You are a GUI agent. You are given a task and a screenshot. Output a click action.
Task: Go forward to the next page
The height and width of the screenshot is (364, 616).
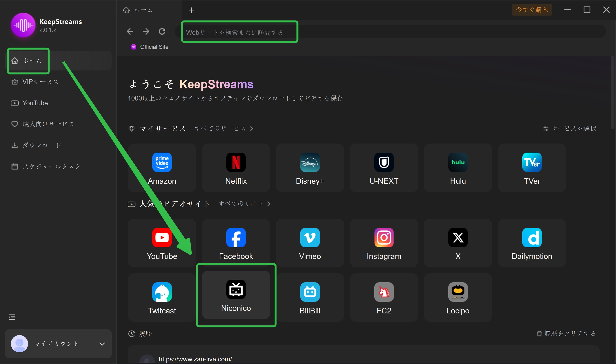pyautogui.click(x=146, y=31)
